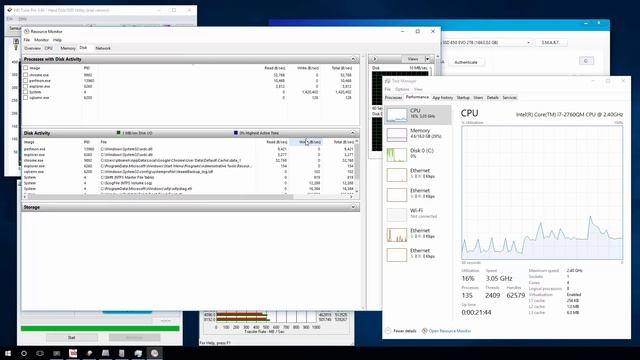Click Write (B/sec) Disk Activity column header
The width and height of the screenshot is (640, 360).
306,142
